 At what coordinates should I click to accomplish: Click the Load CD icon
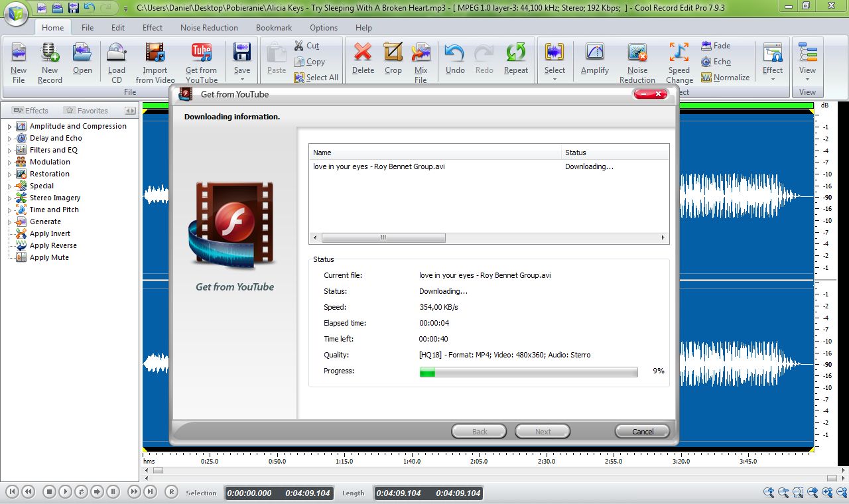(117, 53)
